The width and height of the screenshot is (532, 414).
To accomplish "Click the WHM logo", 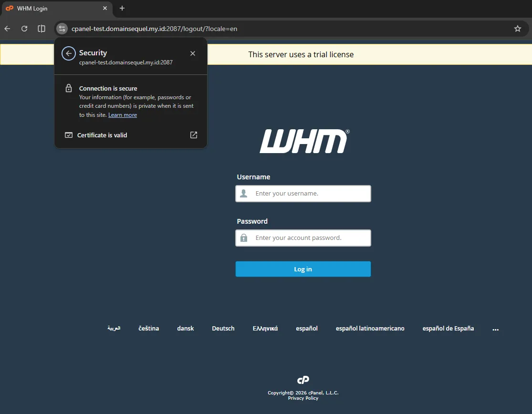I will pyautogui.click(x=304, y=141).
